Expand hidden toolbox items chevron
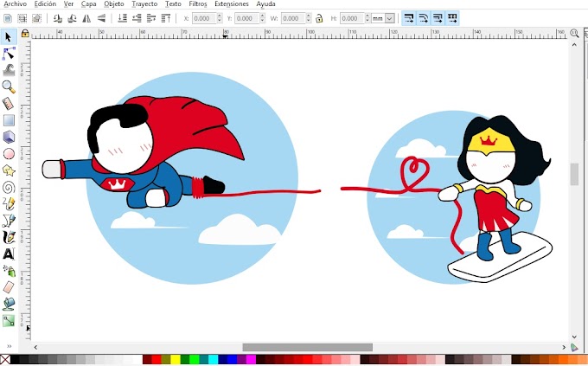Viewport: 588px width, 366px height. click(9, 346)
